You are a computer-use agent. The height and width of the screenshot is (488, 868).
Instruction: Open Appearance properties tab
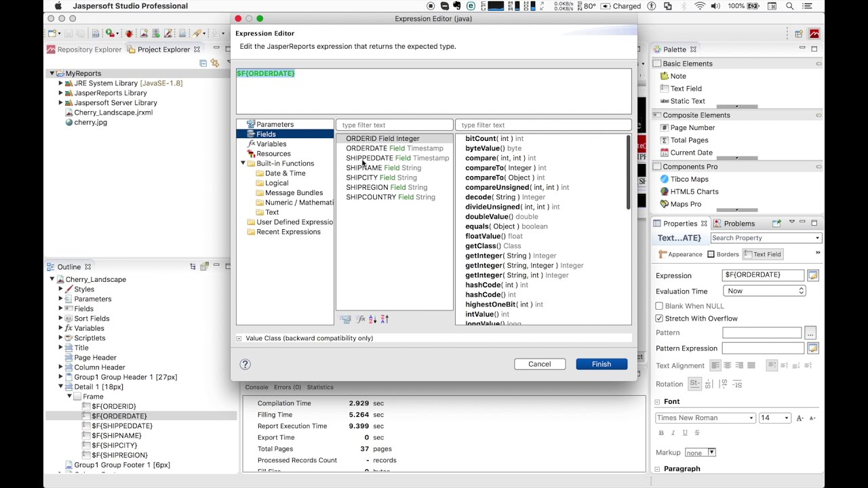coord(681,254)
